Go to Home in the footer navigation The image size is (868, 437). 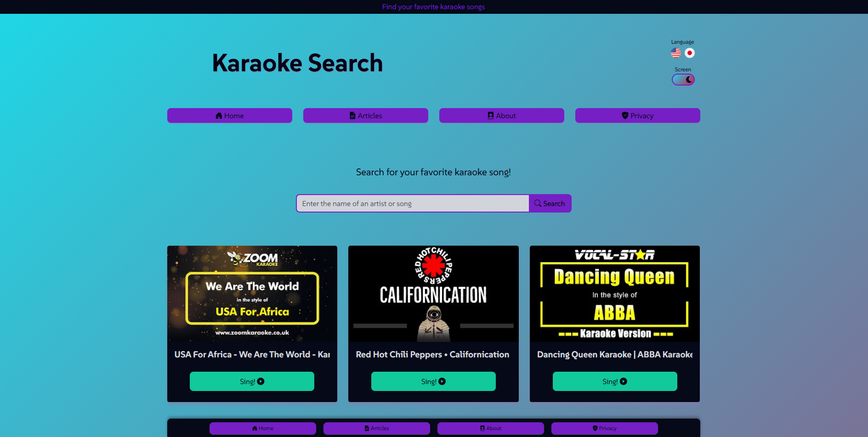coord(263,428)
